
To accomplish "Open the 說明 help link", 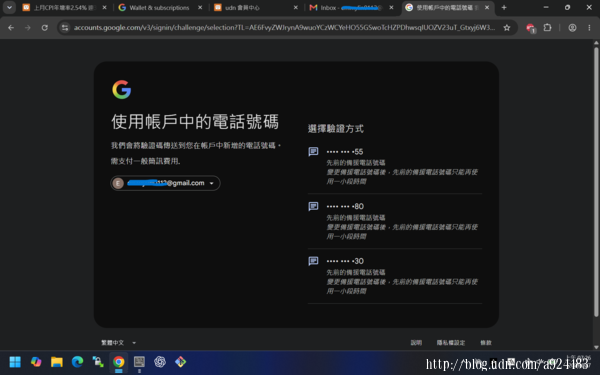I will click(x=416, y=342).
